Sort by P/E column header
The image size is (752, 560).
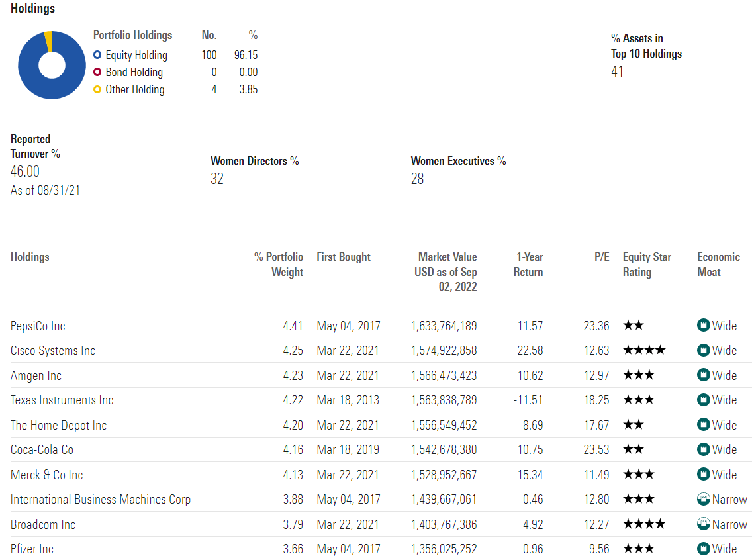coord(602,257)
